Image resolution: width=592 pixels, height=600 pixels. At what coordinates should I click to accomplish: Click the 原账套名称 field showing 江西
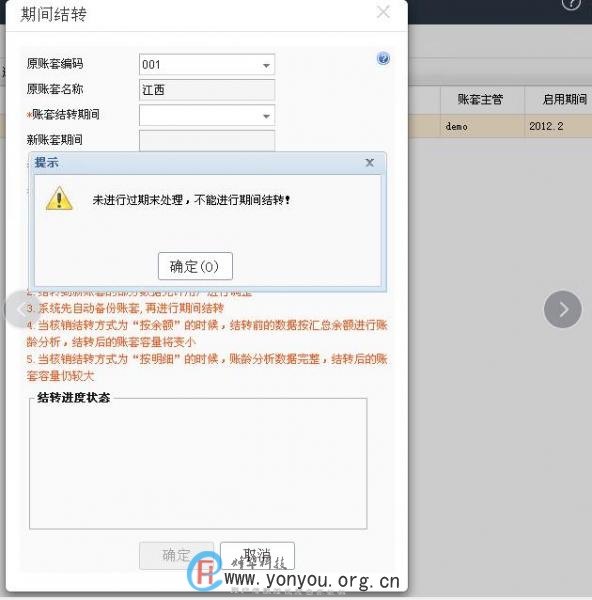click(207, 90)
